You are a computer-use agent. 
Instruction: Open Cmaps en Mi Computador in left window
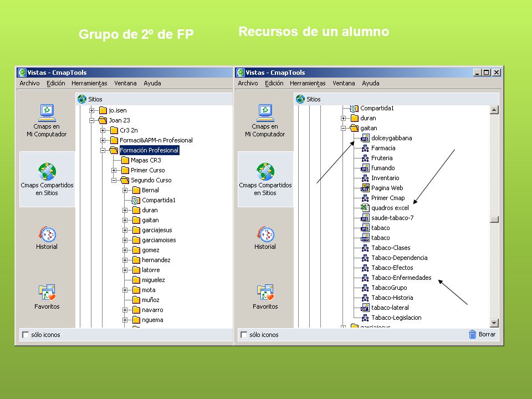(47, 120)
